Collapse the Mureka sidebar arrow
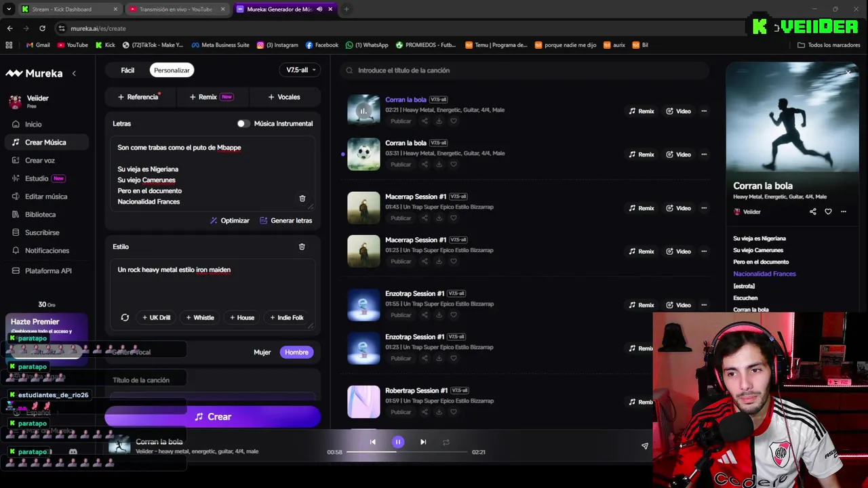This screenshot has width=868, height=488. click(x=74, y=73)
